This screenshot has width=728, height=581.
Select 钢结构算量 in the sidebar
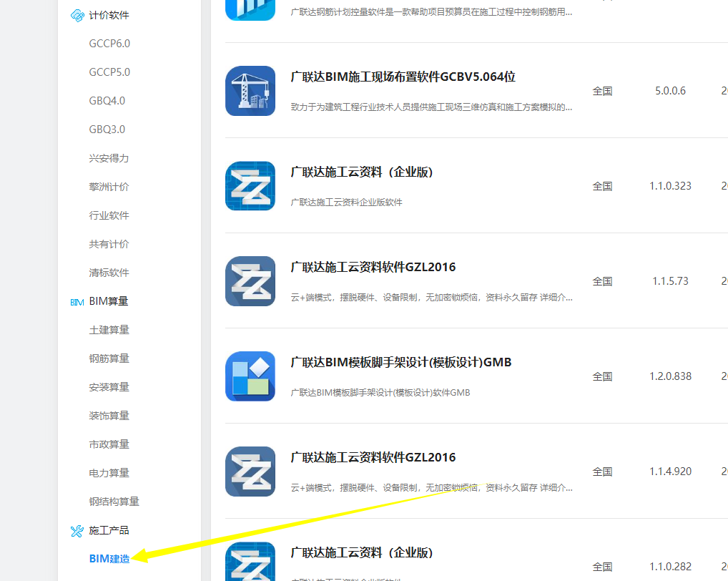click(114, 502)
